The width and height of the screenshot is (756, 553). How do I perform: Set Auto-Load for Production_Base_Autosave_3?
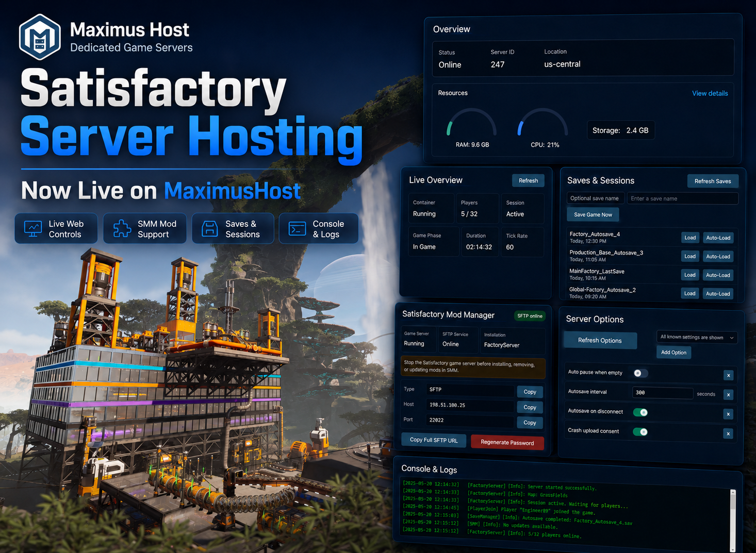[718, 256]
